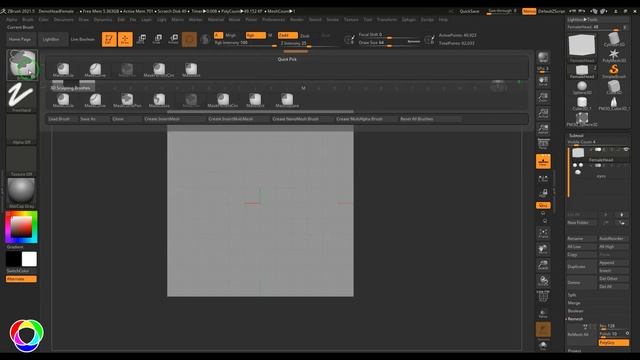The image size is (640, 360).
Task: Open the Document menu
Action: pyautogui.click(x=64, y=20)
